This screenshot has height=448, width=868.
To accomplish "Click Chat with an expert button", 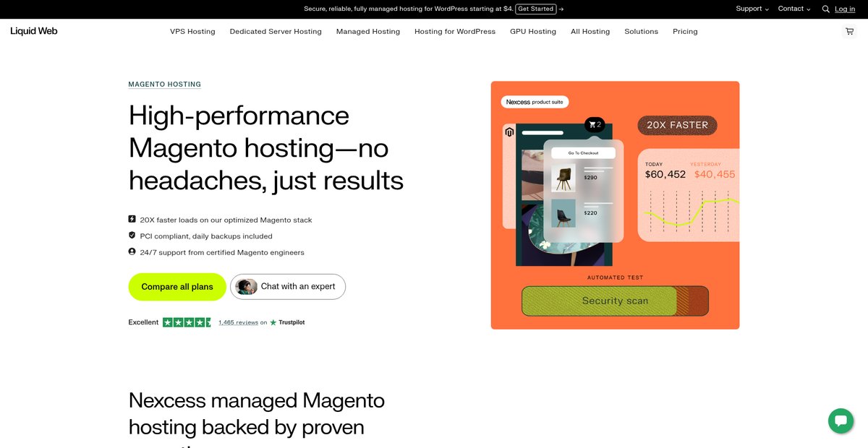I will click(288, 287).
